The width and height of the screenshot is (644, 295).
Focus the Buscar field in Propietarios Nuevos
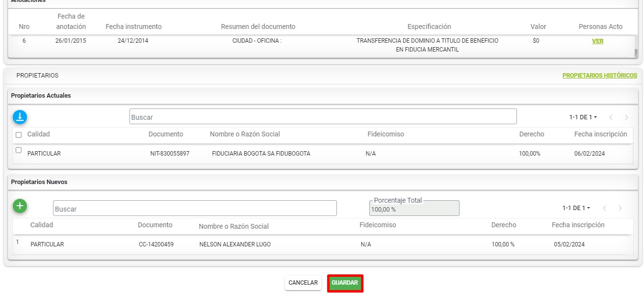click(195, 209)
